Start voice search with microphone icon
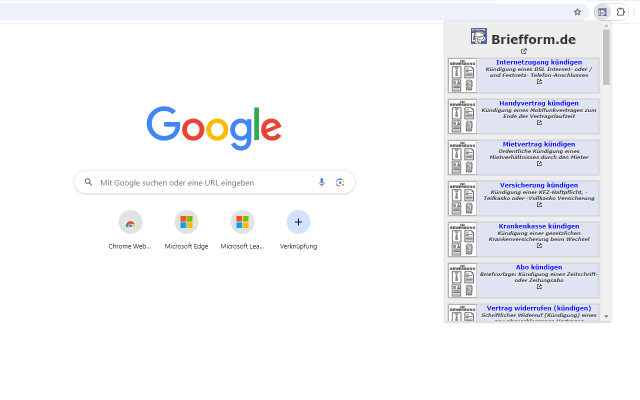Viewport: 640px width, 400px height. [322, 182]
